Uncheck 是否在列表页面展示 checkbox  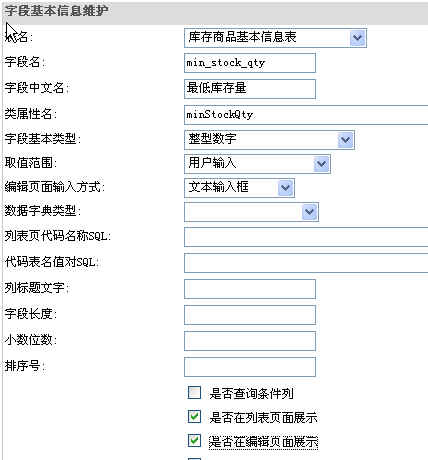point(194,417)
